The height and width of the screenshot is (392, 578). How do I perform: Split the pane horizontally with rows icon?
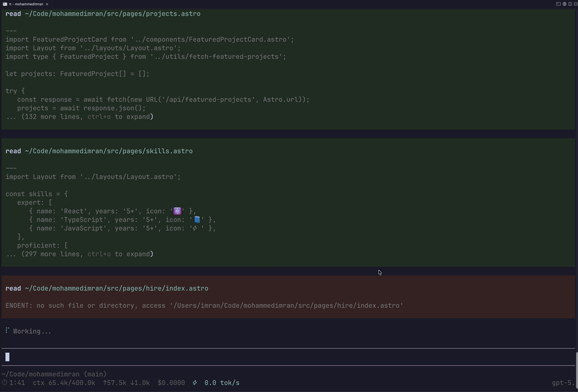(x=576, y=4)
